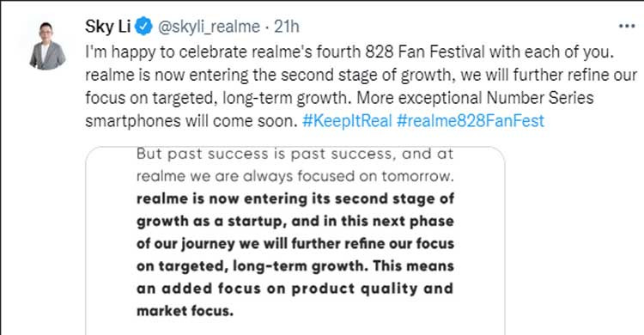Click the blue verified badge beside Sky Li
Screen dimensions: 644x335
click(x=143, y=27)
